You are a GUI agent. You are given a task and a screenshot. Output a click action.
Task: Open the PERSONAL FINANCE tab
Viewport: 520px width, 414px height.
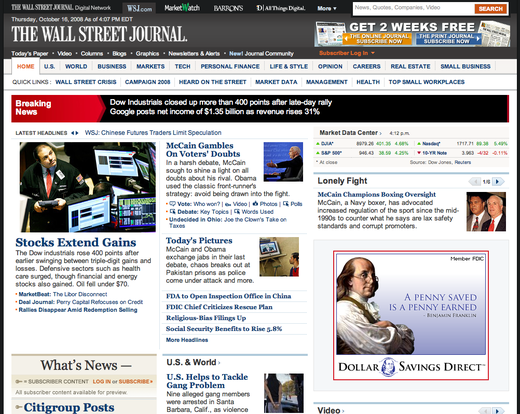[x=230, y=66]
